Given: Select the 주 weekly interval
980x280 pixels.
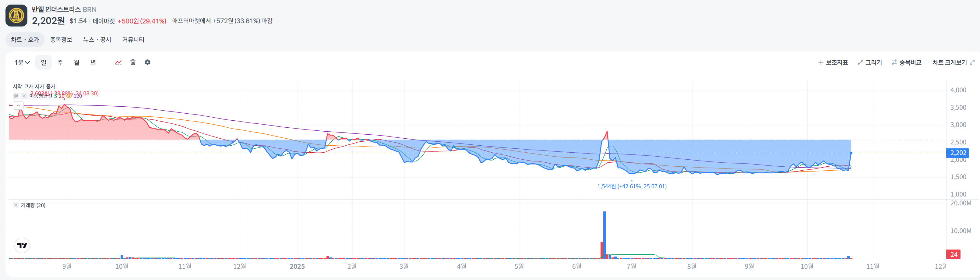Looking at the screenshot, I should (60, 62).
